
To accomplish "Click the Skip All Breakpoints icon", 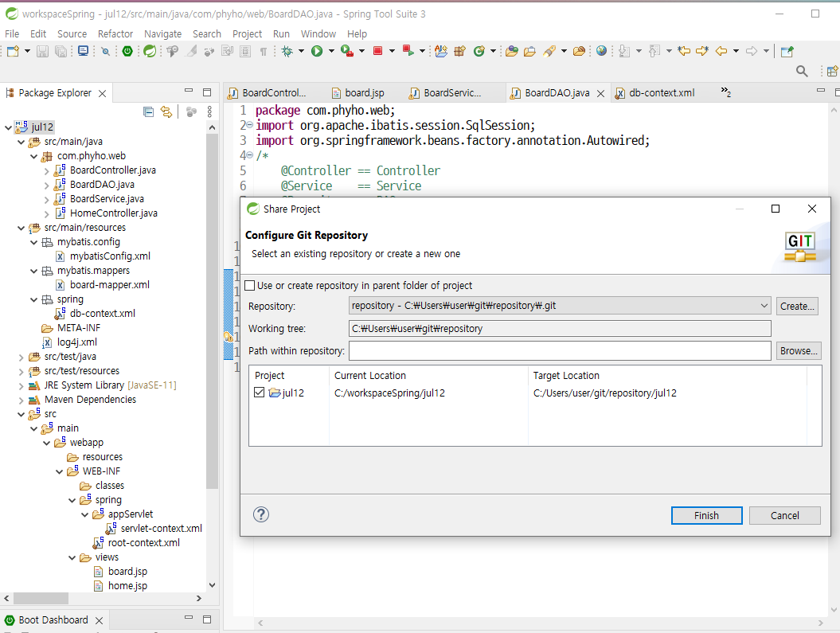I will pos(106,52).
